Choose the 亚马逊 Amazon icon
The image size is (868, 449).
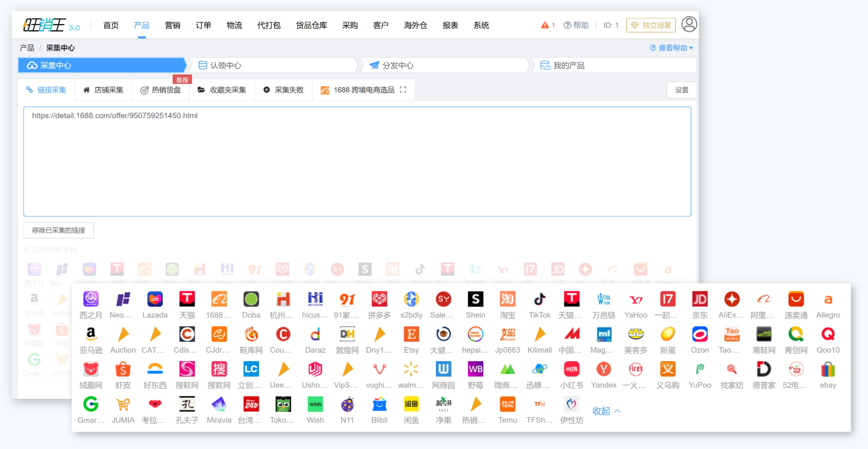pos(91,334)
